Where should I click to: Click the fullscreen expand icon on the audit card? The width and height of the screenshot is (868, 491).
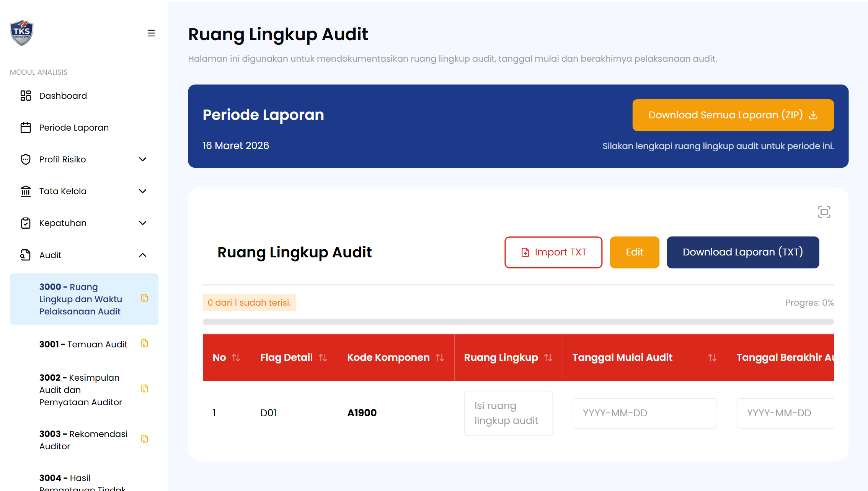824,211
